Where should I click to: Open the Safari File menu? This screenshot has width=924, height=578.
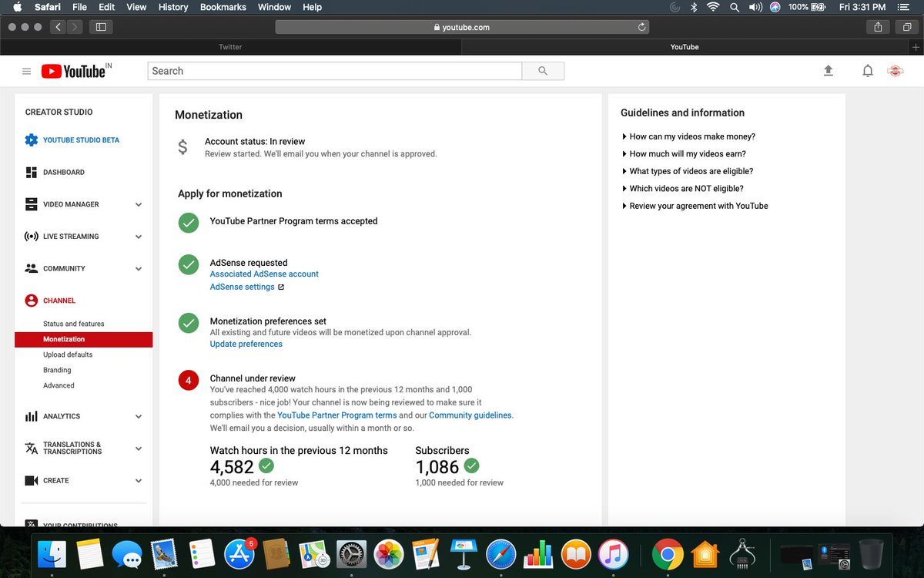[x=79, y=7]
